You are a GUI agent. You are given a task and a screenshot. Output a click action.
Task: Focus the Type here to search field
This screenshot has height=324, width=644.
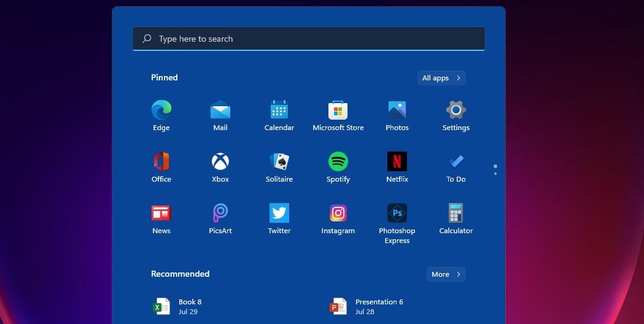(x=308, y=39)
